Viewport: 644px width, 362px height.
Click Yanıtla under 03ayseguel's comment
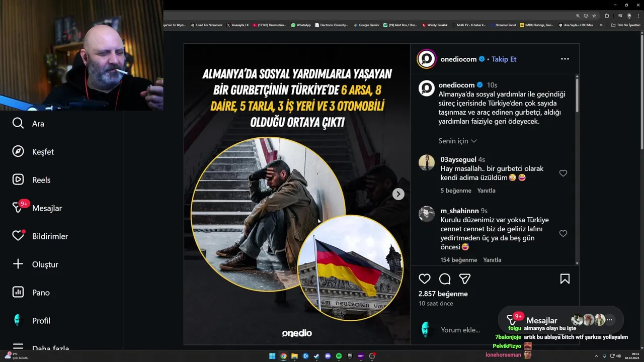click(486, 191)
